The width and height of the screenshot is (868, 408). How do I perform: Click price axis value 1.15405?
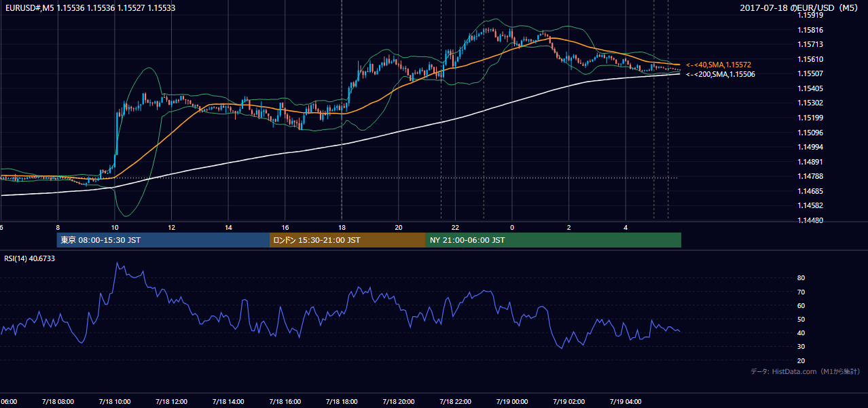[x=811, y=88]
